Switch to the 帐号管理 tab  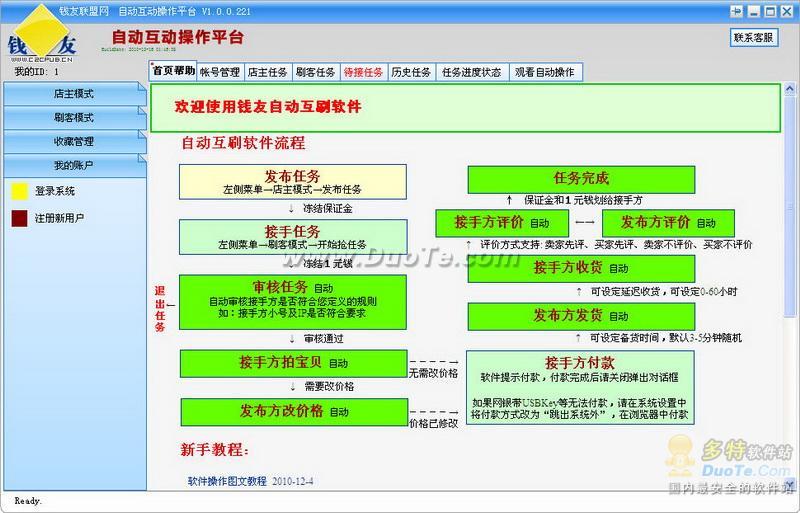220,72
